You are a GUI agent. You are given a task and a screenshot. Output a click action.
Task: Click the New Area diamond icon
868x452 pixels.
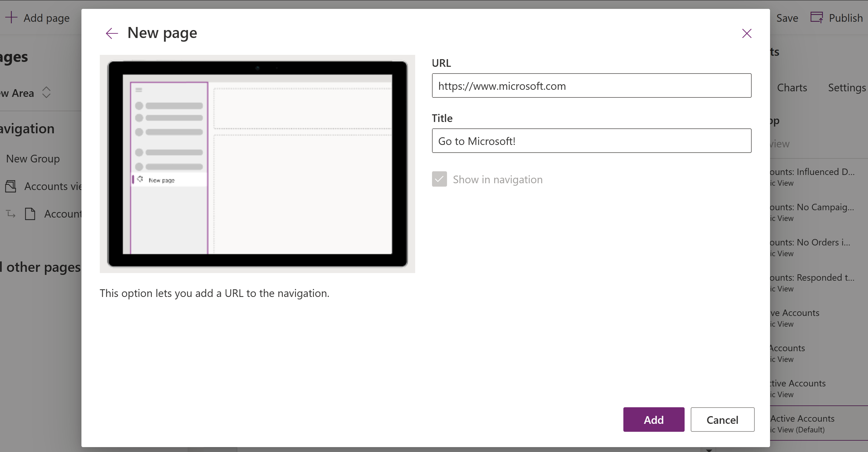point(47,93)
